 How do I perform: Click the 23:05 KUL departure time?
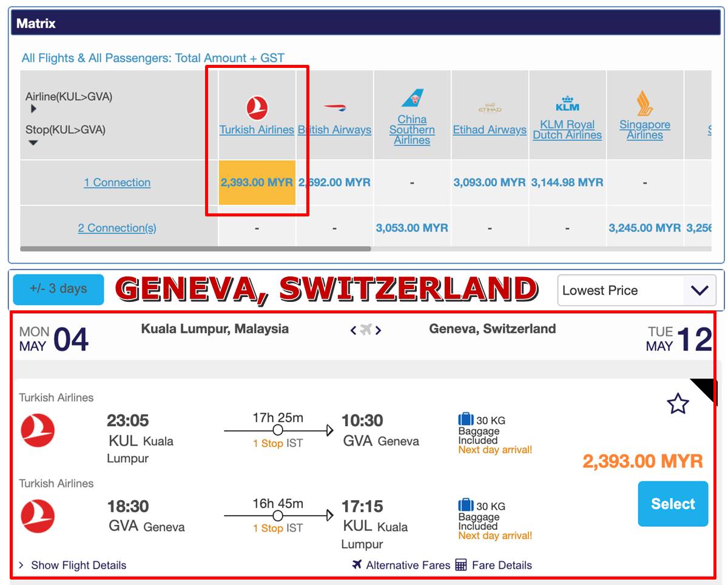click(x=128, y=421)
